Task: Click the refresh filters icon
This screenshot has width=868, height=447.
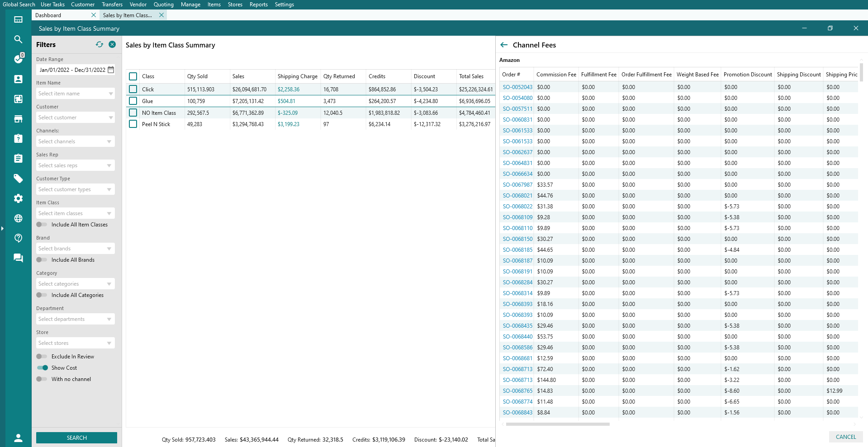Action: pos(100,44)
